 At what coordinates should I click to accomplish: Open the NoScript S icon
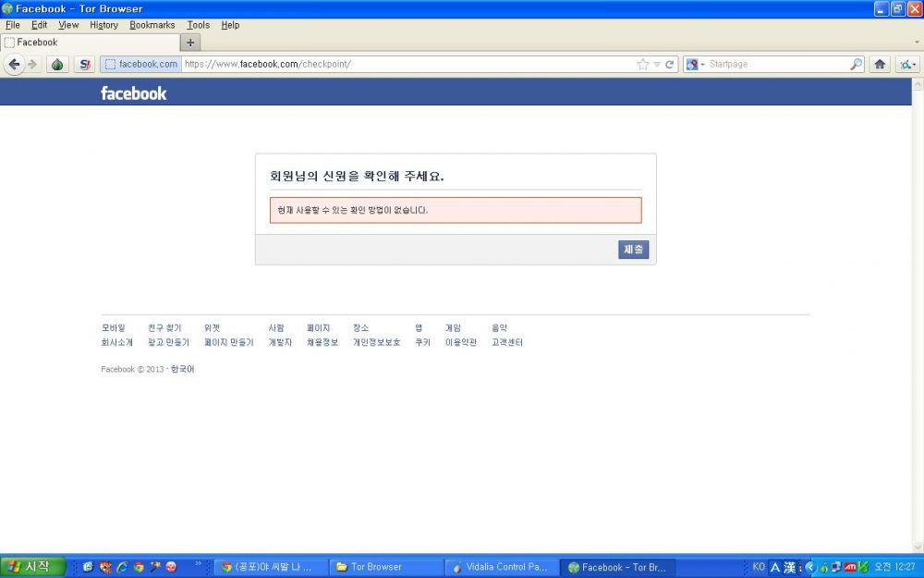(x=84, y=65)
